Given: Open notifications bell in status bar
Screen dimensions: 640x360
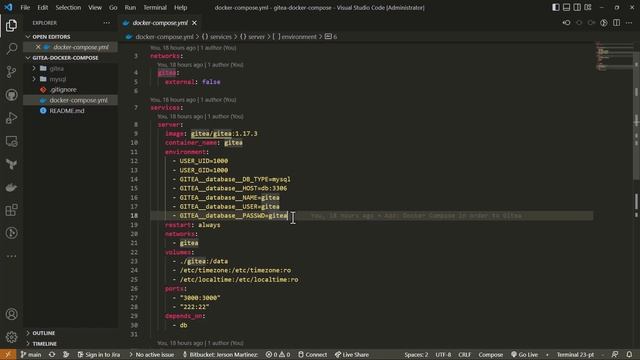Looking at the screenshot, I should [629, 354].
